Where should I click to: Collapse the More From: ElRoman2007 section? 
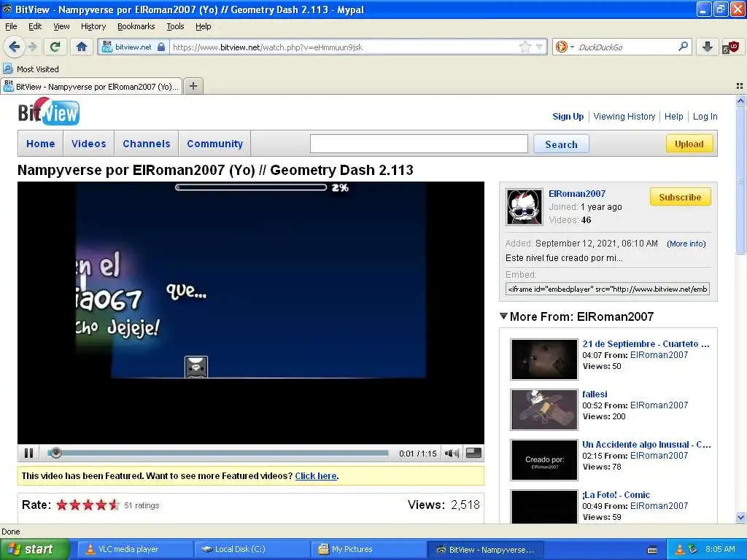[503, 316]
